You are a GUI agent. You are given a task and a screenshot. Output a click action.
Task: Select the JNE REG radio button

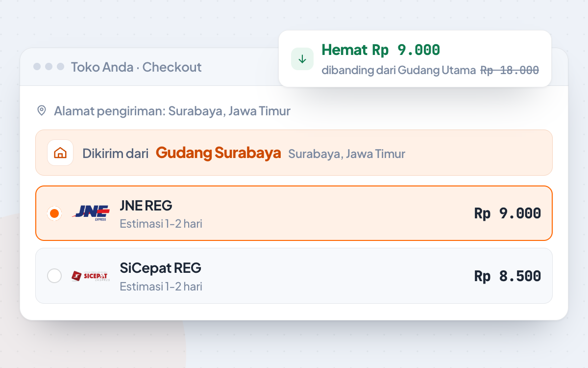54,213
